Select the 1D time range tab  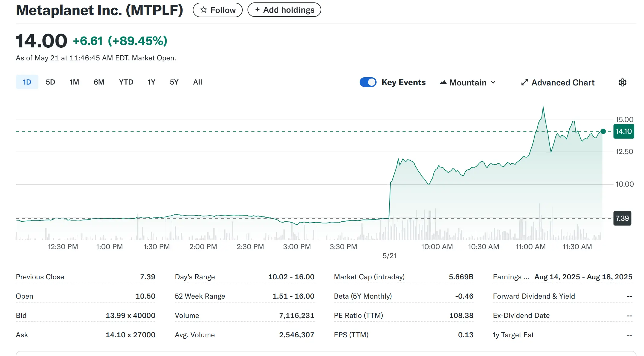point(27,82)
